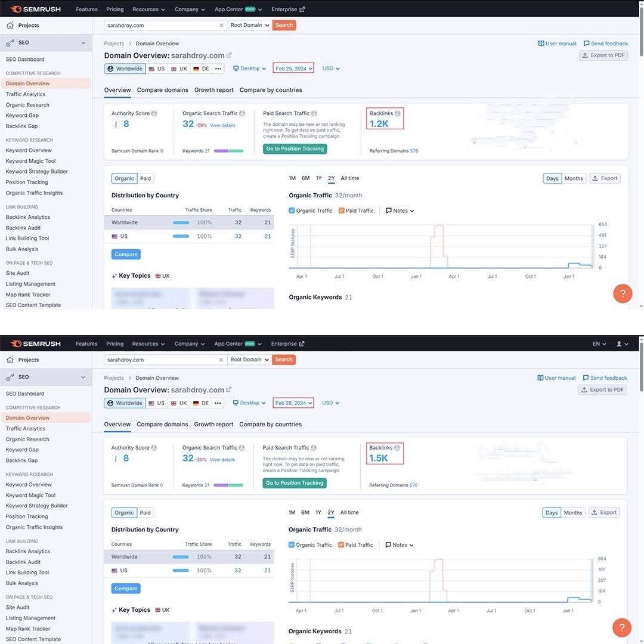The image size is (644, 644).
Task: Open the Feb 25, 2024 date dropdown
Action: click(293, 69)
